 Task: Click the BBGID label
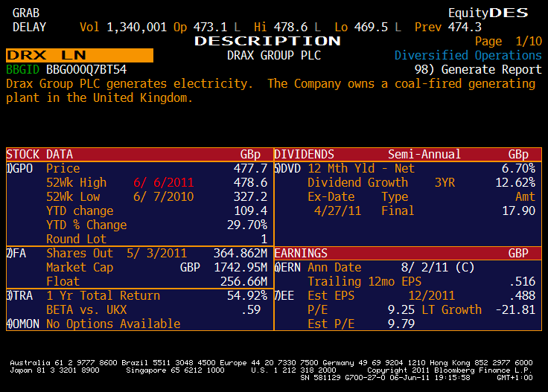pyautogui.click(x=23, y=69)
